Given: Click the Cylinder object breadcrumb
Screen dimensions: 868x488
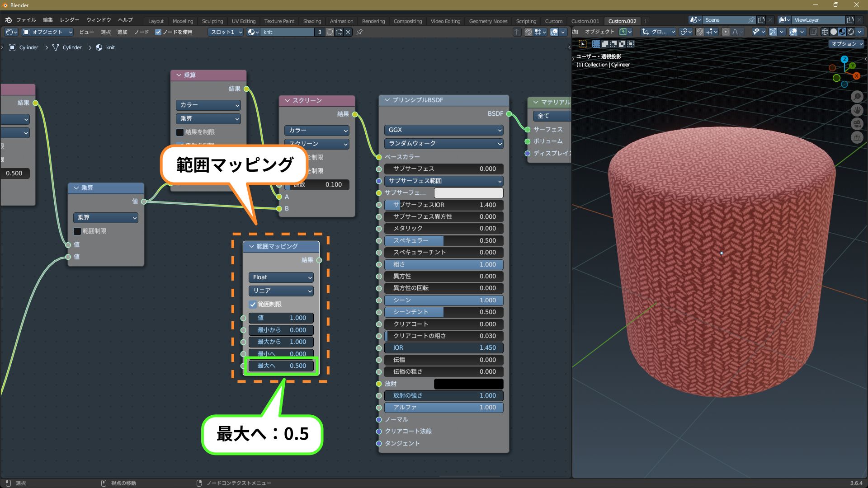Looking at the screenshot, I should (x=28, y=47).
